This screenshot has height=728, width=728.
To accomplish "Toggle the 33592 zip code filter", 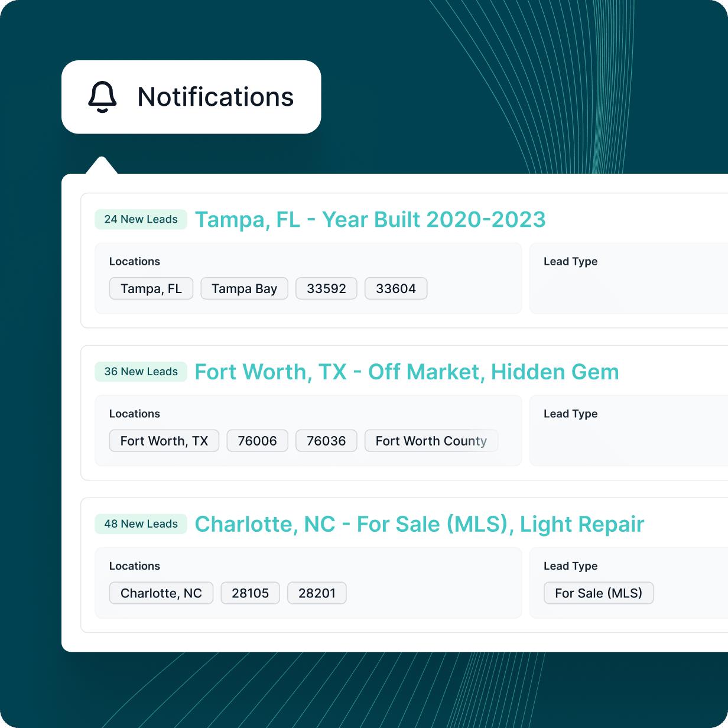I will [326, 288].
